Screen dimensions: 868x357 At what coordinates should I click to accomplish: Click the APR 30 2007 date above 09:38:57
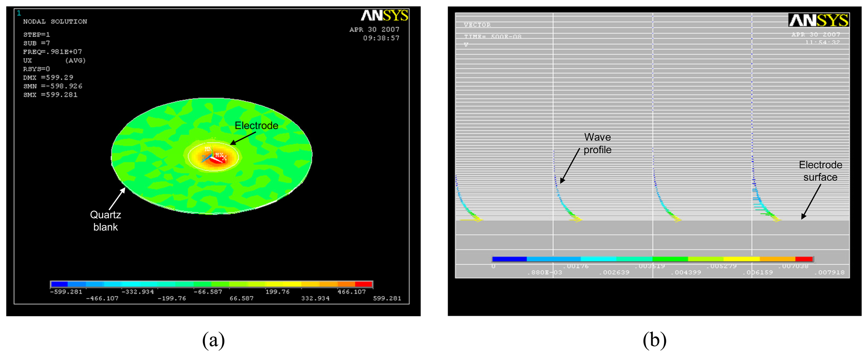point(375,30)
